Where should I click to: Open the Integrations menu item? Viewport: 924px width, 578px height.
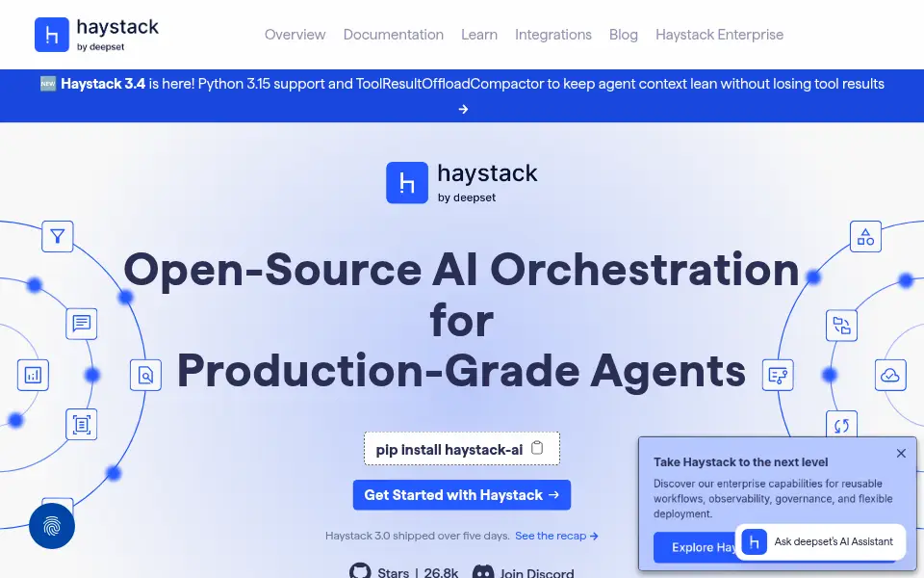[x=552, y=35]
